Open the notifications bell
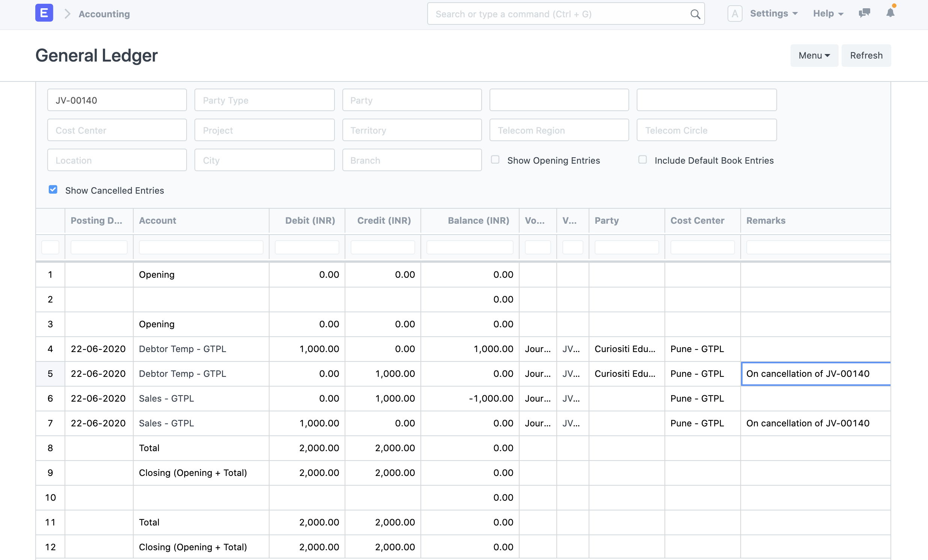This screenshot has height=560, width=928. 890,13
